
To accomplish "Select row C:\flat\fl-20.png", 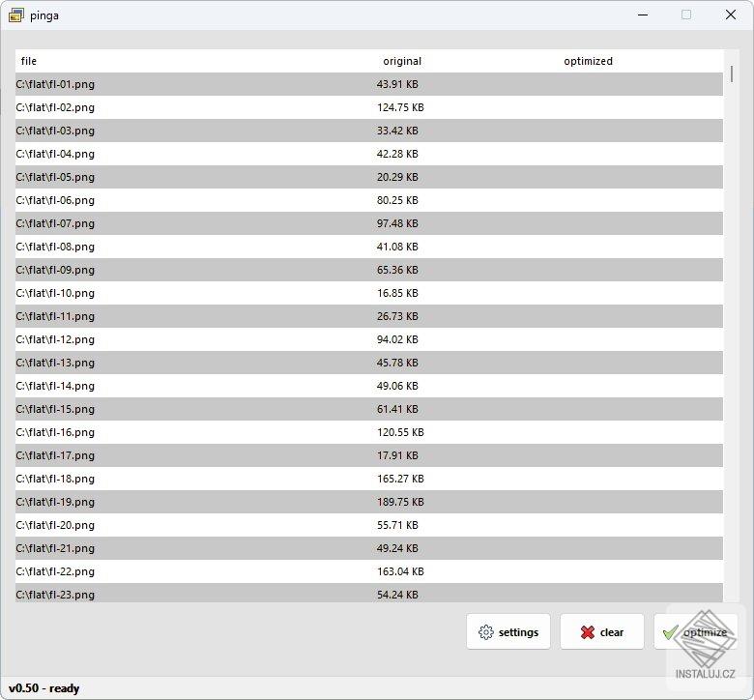I will 369,525.
